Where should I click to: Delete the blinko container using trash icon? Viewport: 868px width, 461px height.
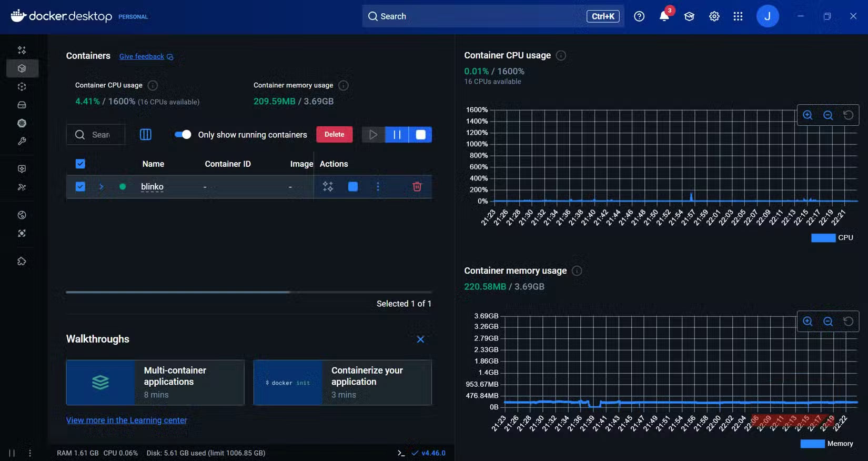(x=417, y=187)
